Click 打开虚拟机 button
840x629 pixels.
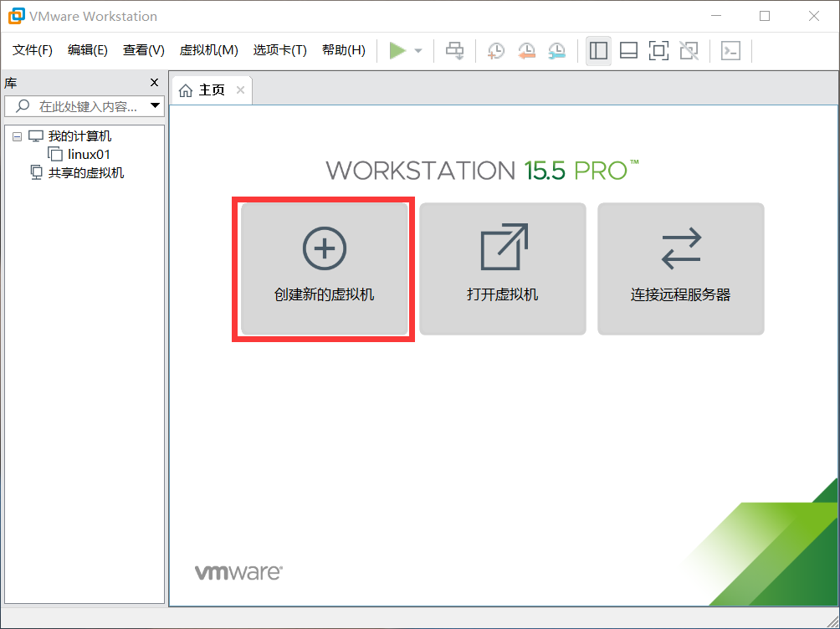502,268
